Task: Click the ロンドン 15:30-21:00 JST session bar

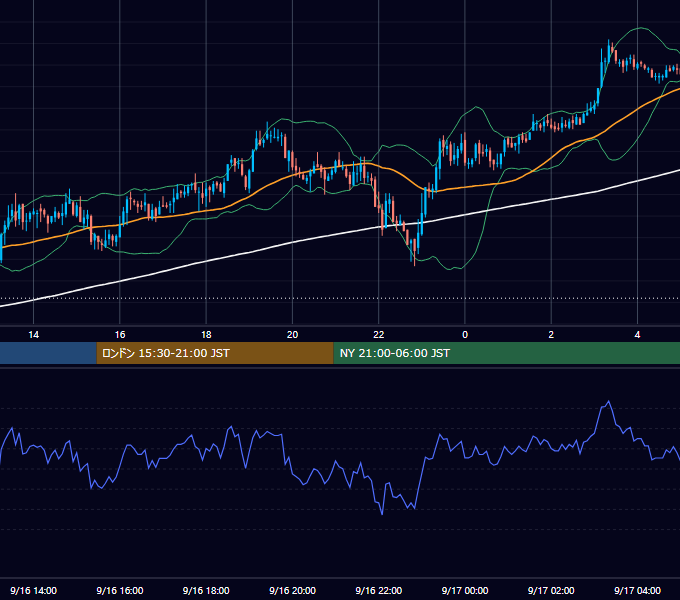Action: (x=215, y=353)
